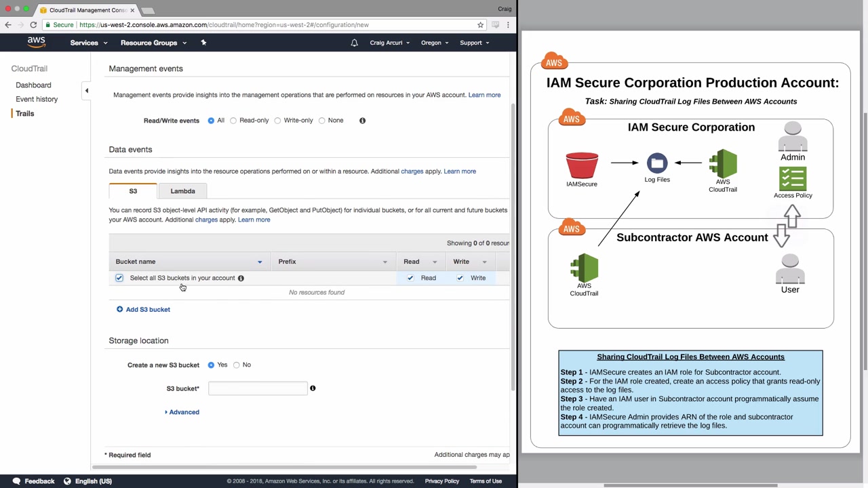
Task: Open the Terms of Use footer link
Action: (x=486, y=481)
